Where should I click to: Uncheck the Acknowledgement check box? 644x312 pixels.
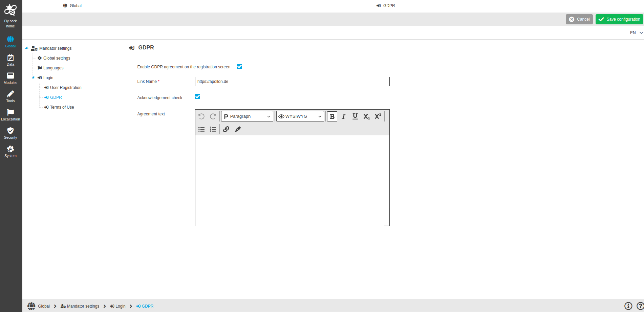coord(197,97)
